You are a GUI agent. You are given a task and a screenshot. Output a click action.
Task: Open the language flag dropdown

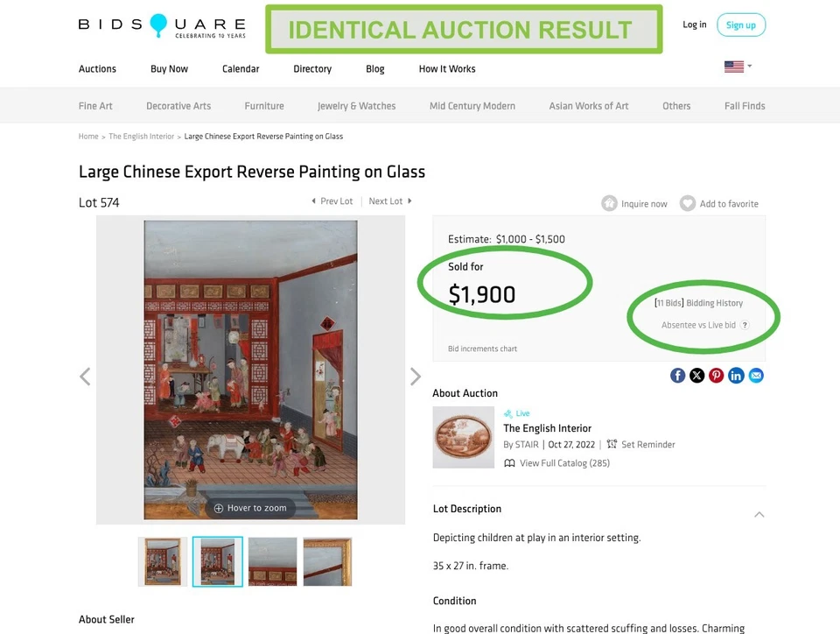coord(738,67)
